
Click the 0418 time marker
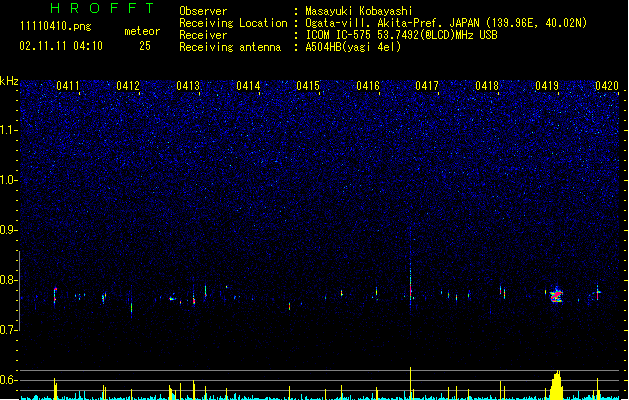487,86
